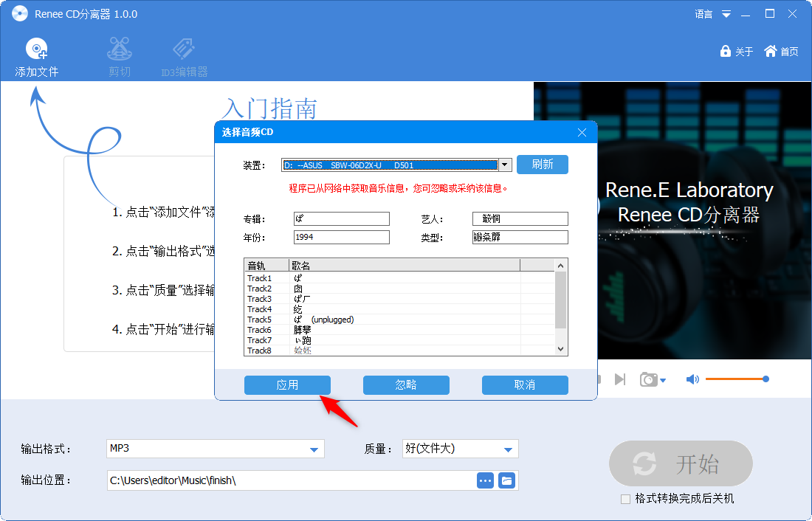Click the artist (艺人) text field

tap(520, 218)
